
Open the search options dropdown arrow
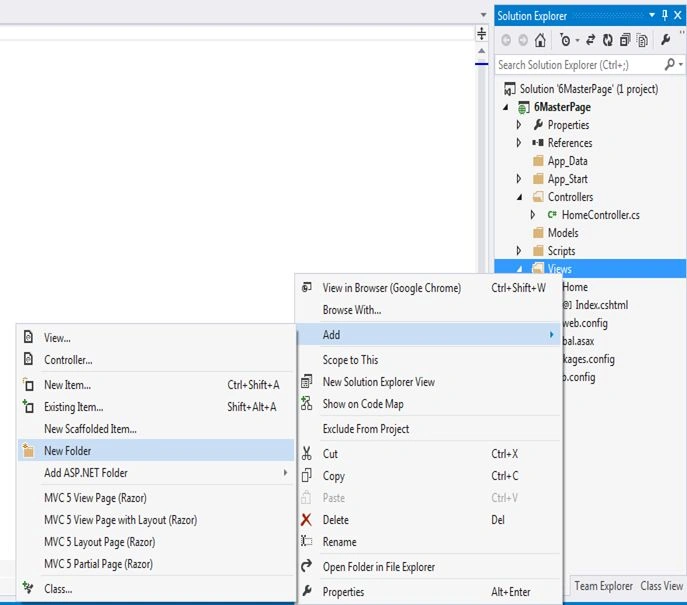[680, 64]
